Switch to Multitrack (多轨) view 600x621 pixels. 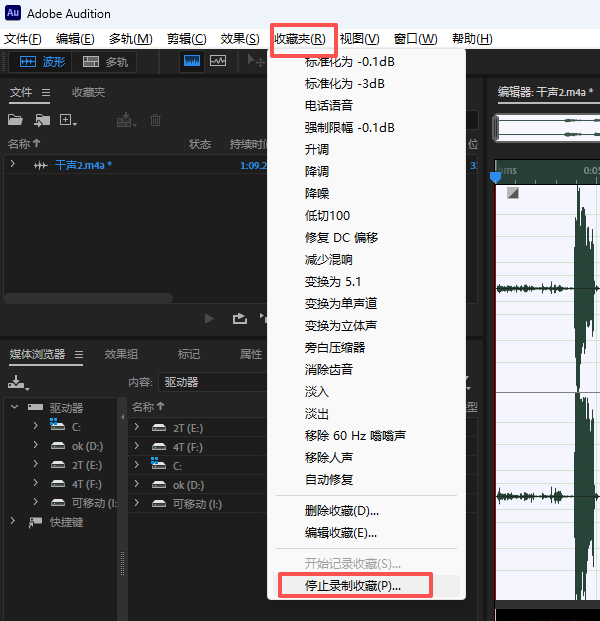[x=105, y=62]
